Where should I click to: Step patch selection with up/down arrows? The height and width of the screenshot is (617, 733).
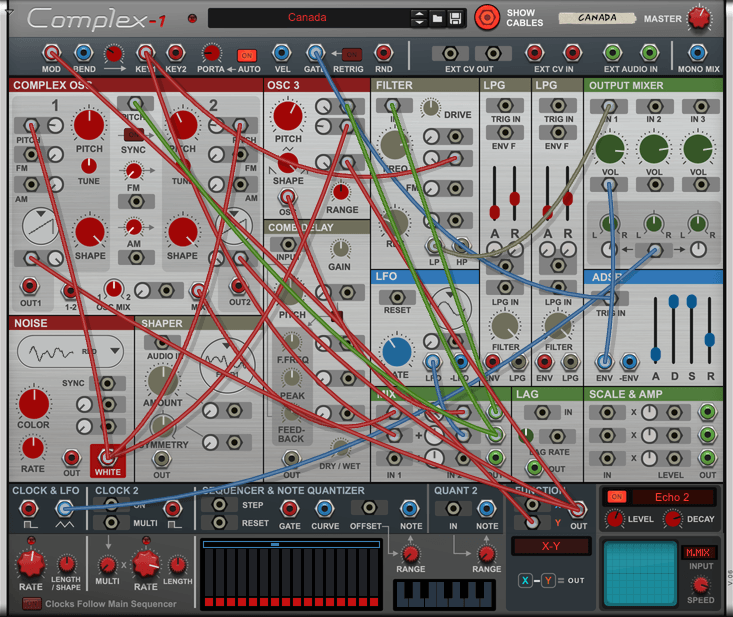419,19
